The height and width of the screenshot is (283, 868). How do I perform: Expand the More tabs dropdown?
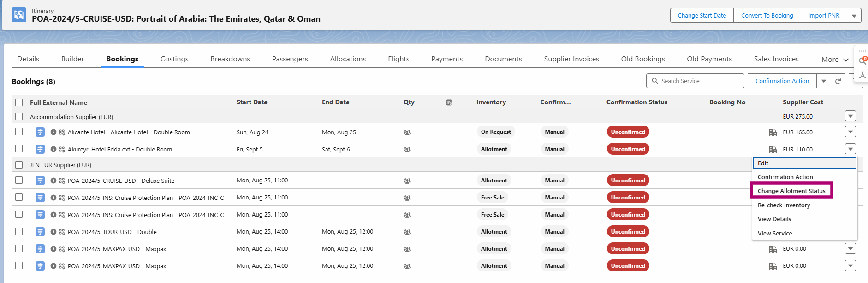[x=835, y=60]
